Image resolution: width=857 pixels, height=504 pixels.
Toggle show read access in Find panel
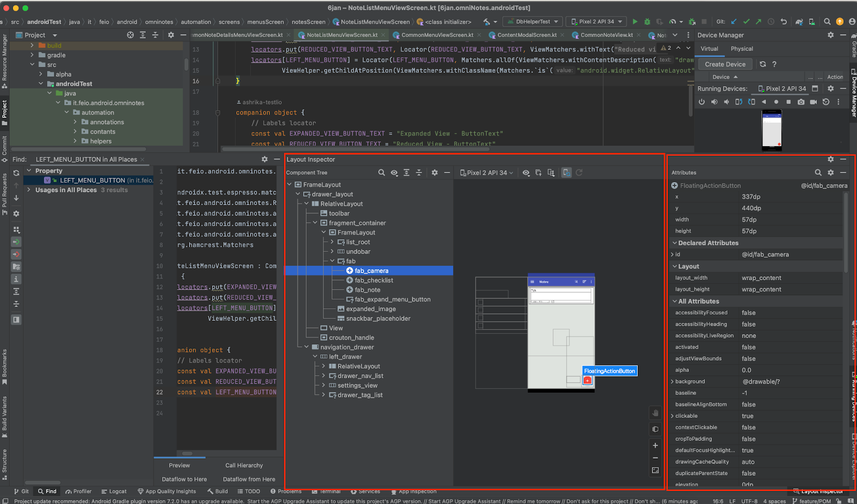pos(16,242)
